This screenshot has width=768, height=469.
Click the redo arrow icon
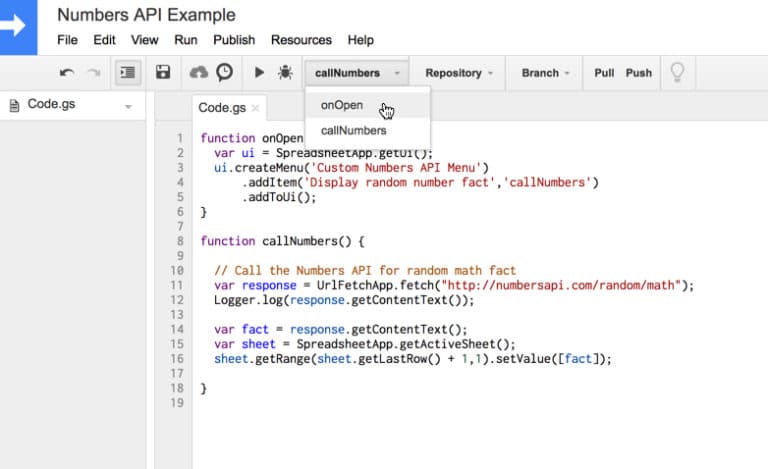(x=94, y=73)
